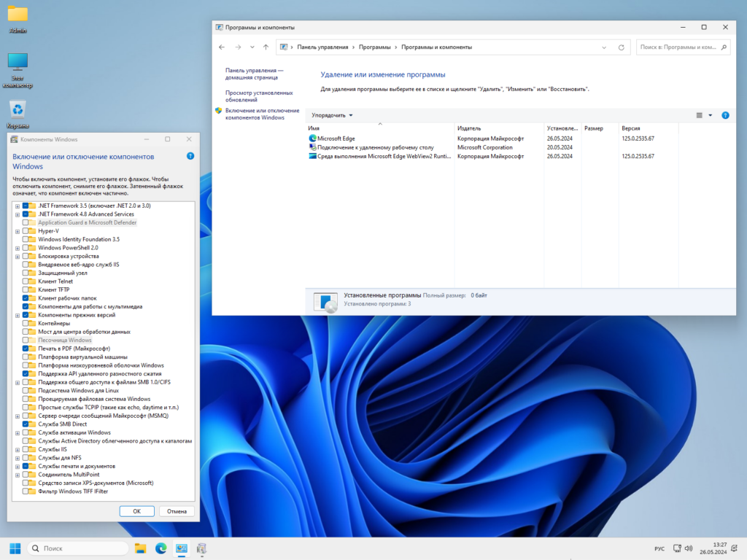Refresh the Programs and Features address bar
The width and height of the screenshot is (747, 560).
pyautogui.click(x=622, y=47)
